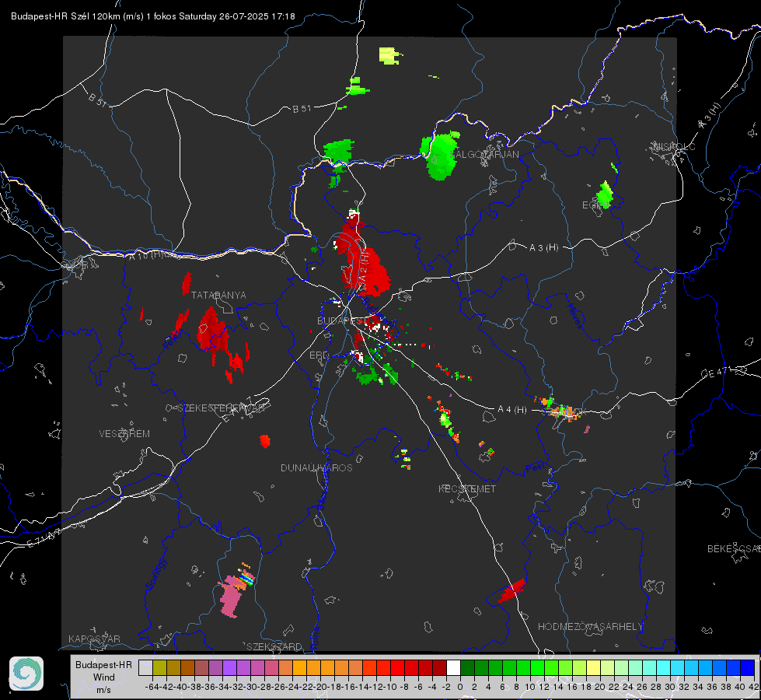Click the DUNAÚJVÁROS city label
The width and height of the screenshot is (761, 700).
click(x=316, y=467)
